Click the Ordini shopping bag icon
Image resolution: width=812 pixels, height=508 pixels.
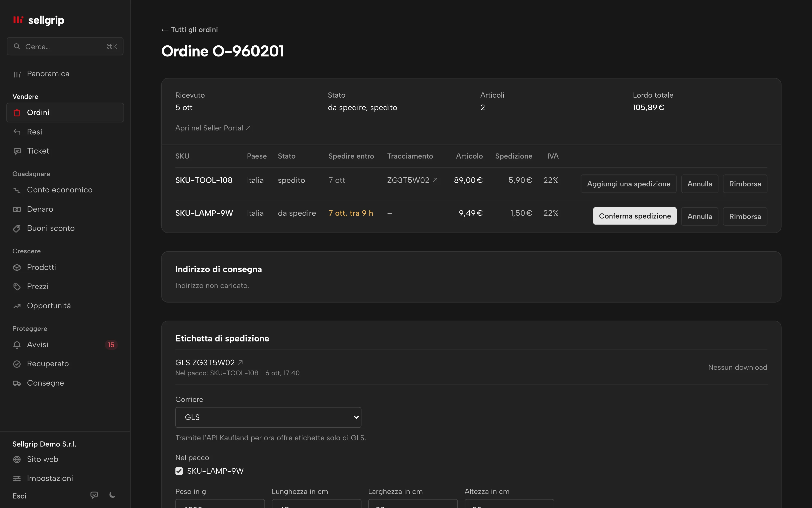click(17, 113)
